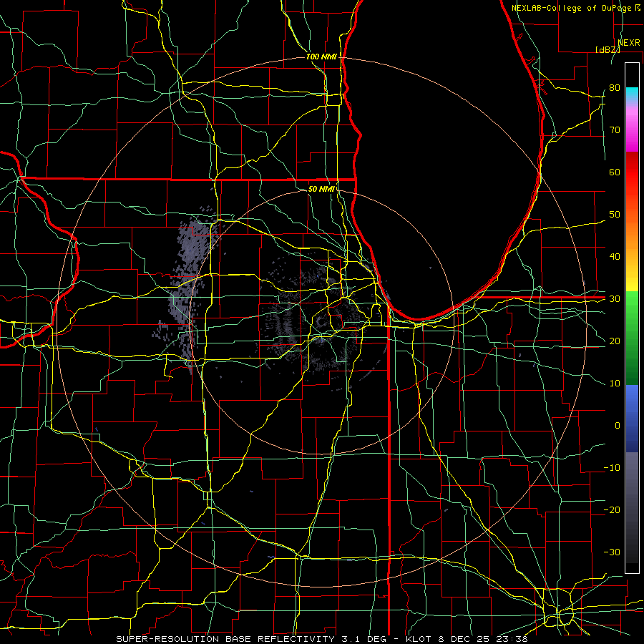The image size is (644, 644).
Task: Click the KLOT 8 DEC 25 23:38 timestamp
Action: click(467, 639)
